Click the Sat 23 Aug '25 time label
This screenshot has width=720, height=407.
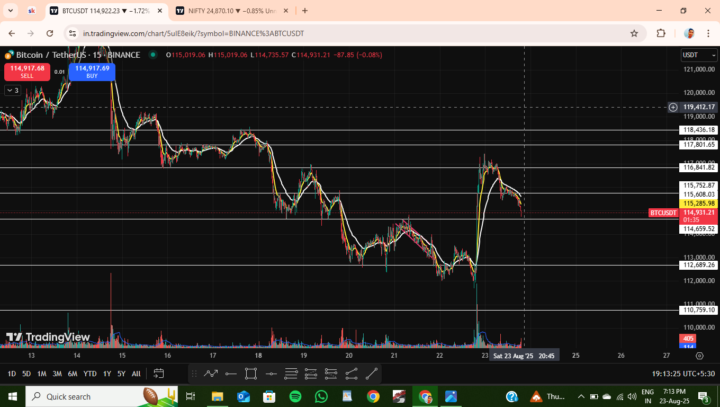point(524,356)
